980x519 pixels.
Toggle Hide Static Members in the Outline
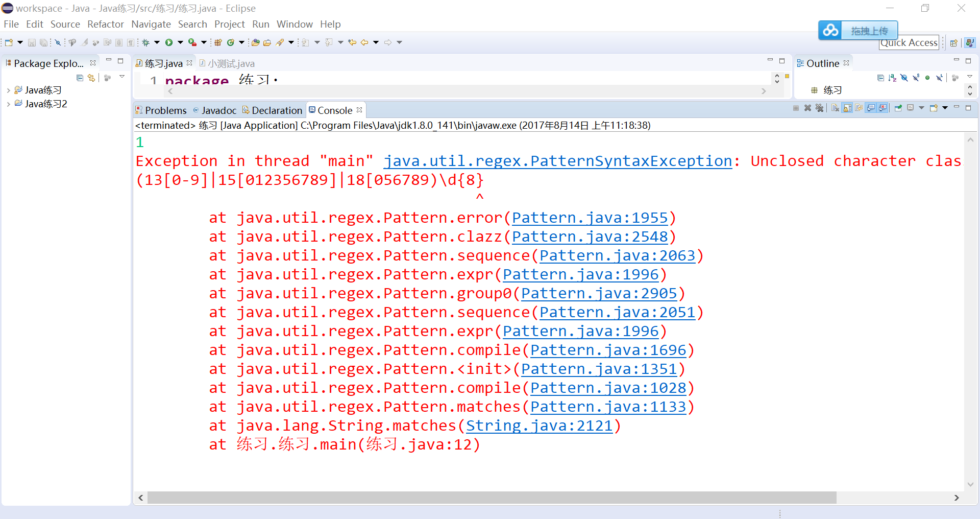click(916, 78)
